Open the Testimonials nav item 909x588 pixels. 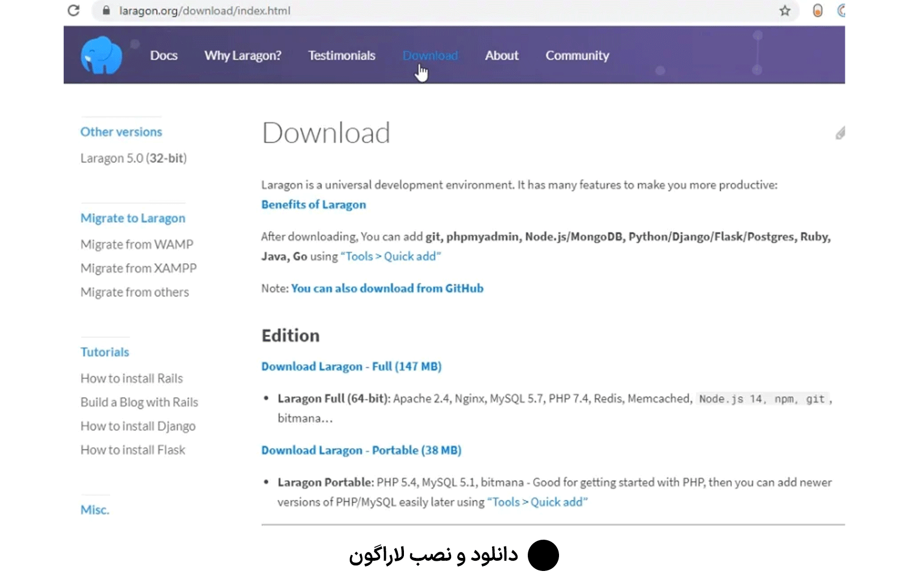pos(341,55)
